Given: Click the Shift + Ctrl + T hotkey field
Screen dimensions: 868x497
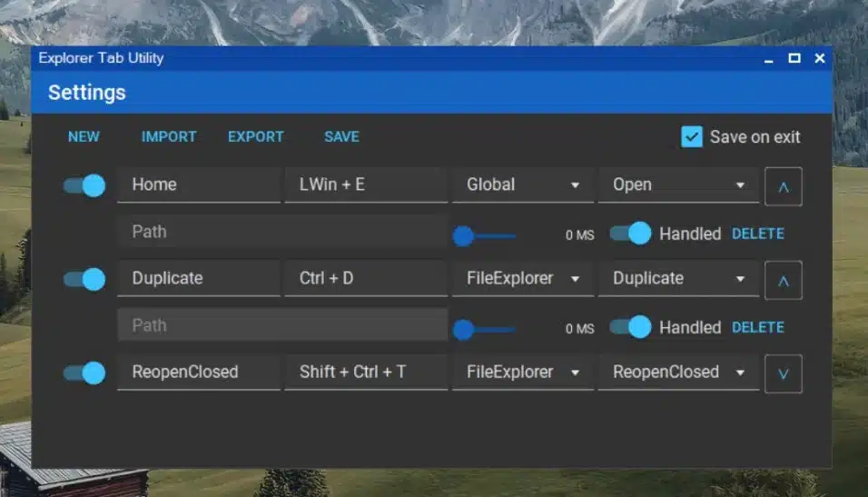Looking at the screenshot, I should click(366, 373).
